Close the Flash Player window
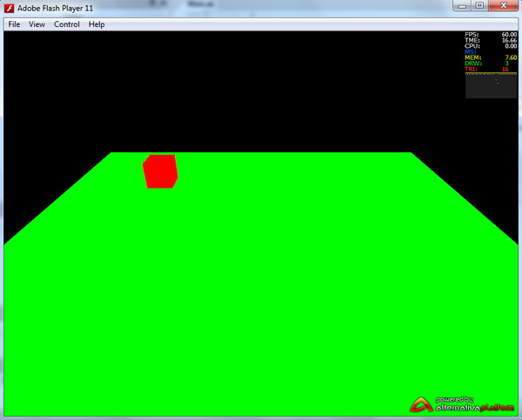 [504, 6]
